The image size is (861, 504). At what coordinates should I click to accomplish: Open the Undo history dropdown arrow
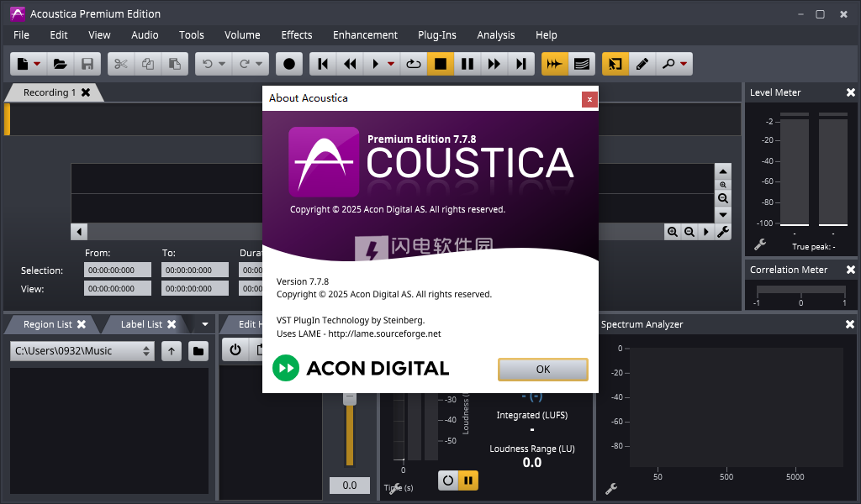coord(222,64)
